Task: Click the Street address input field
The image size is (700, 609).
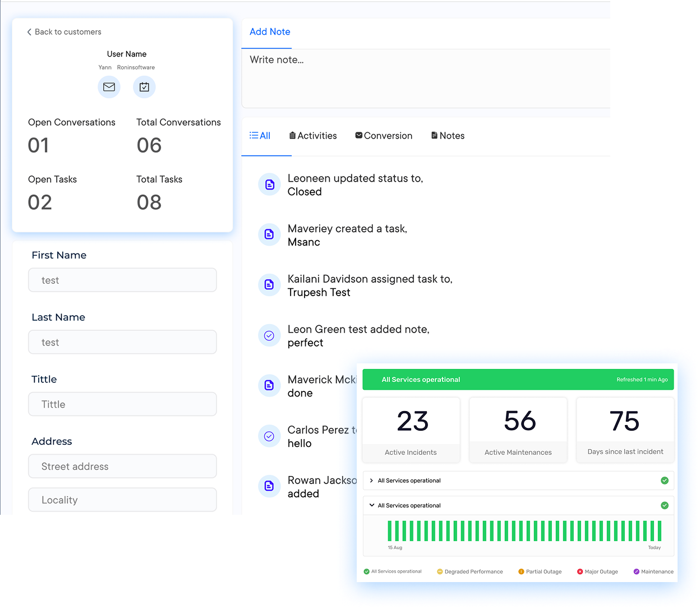Action: [122, 466]
